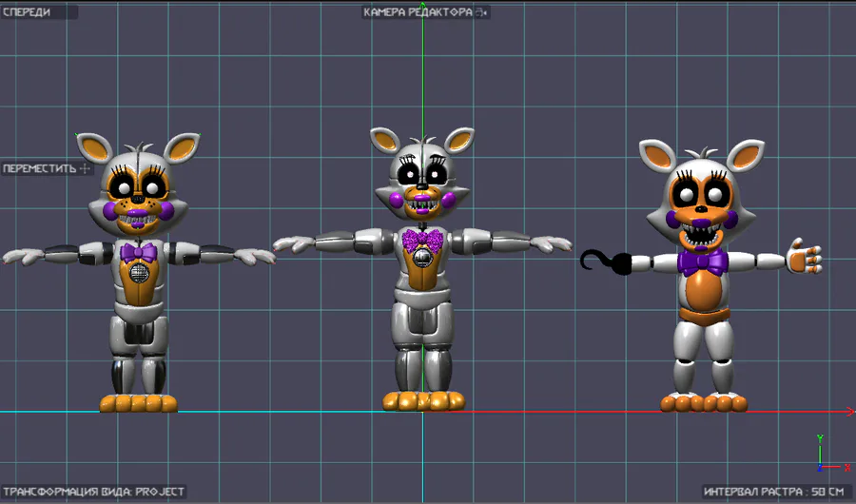Click the XYZ axis orientation gizmo
The height and width of the screenshot is (504, 856).
coord(832,454)
